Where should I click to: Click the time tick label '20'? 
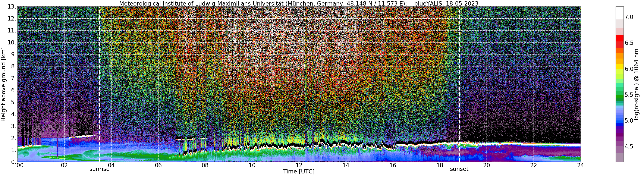tap(487, 165)
